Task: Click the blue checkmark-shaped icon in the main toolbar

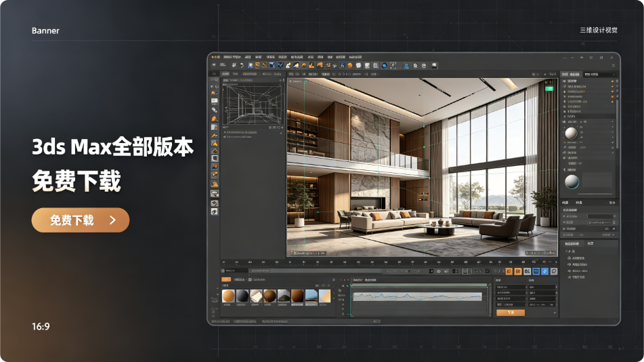Action: click(x=280, y=65)
